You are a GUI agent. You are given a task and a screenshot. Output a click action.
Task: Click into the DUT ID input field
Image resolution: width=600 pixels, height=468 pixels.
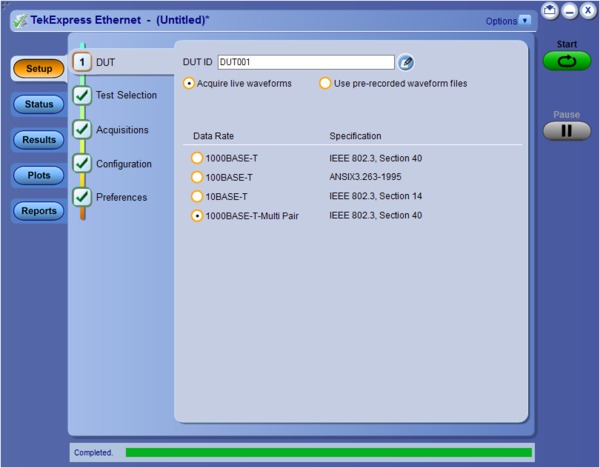tap(306, 62)
